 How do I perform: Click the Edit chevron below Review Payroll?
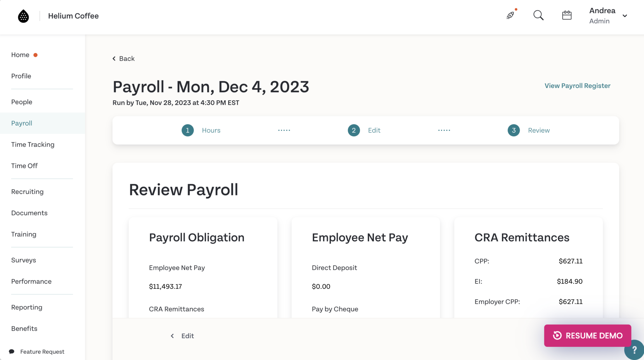point(172,336)
